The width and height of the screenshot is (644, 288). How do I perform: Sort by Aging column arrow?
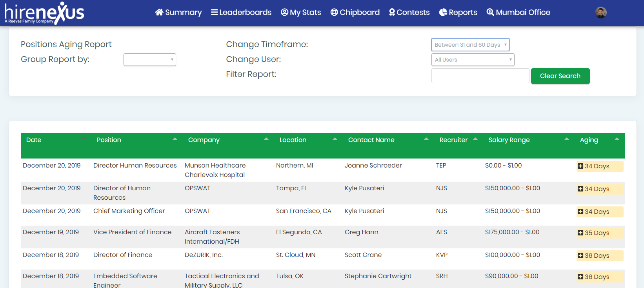pos(617,139)
